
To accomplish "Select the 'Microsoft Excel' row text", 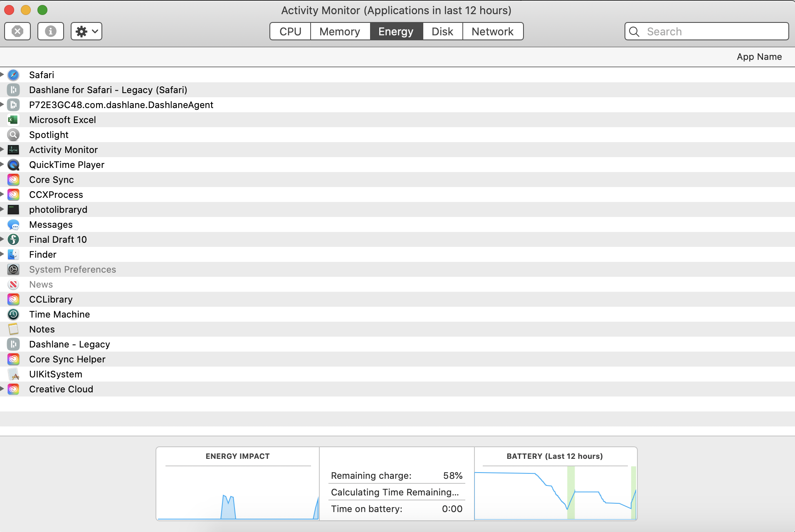I will coord(62,120).
